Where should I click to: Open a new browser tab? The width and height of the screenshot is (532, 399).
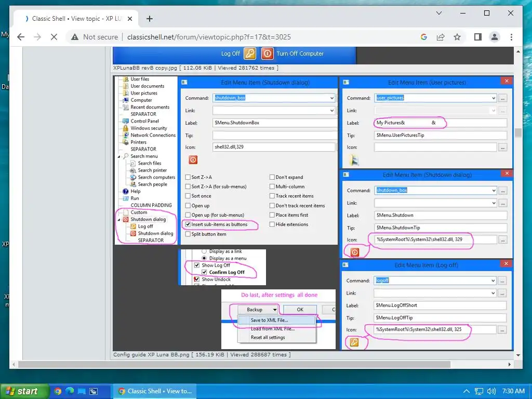tap(149, 19)
